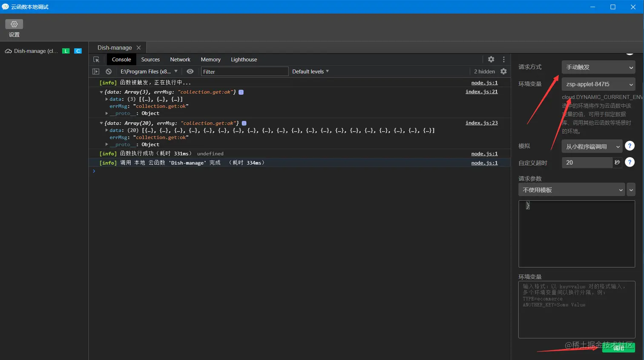644x360 pixels.
Task: Open the 请求方式 dropdown showing 手动触发
Action: (x=598, y=67)
